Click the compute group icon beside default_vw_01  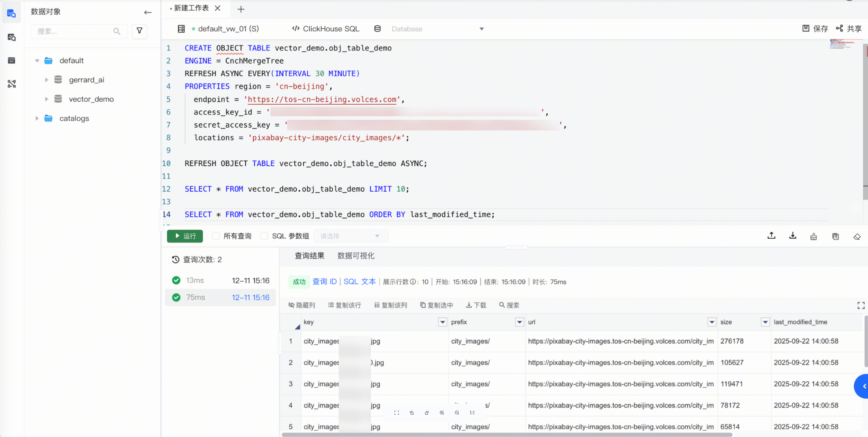181,29
